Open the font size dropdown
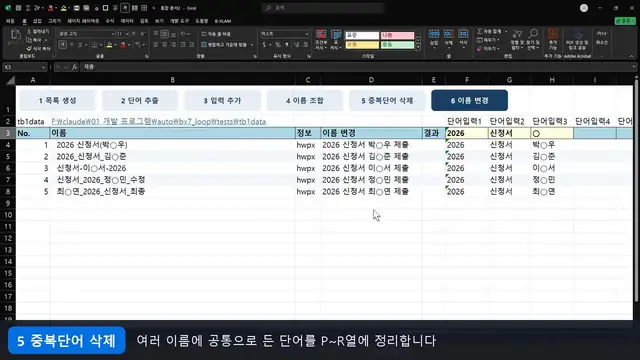 127,34
